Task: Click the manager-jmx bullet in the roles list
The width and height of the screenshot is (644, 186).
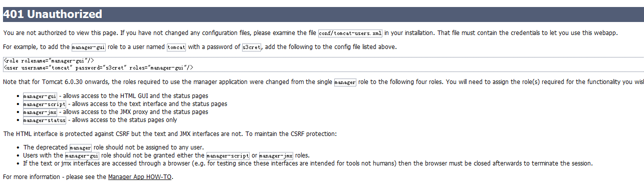Action: pos(115,112)
